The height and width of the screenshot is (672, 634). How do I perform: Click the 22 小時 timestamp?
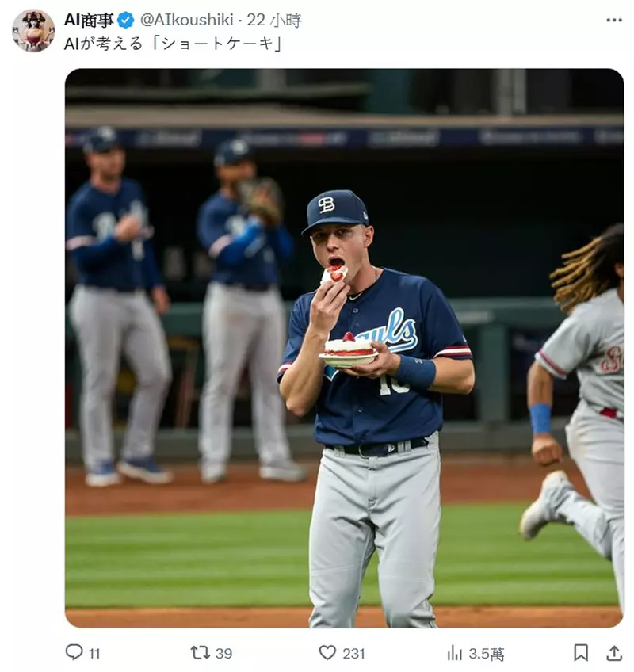273,21
